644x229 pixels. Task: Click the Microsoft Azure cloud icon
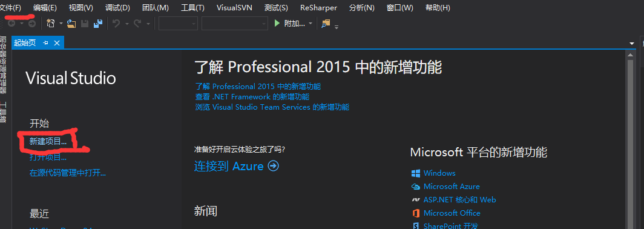[416, 187]
